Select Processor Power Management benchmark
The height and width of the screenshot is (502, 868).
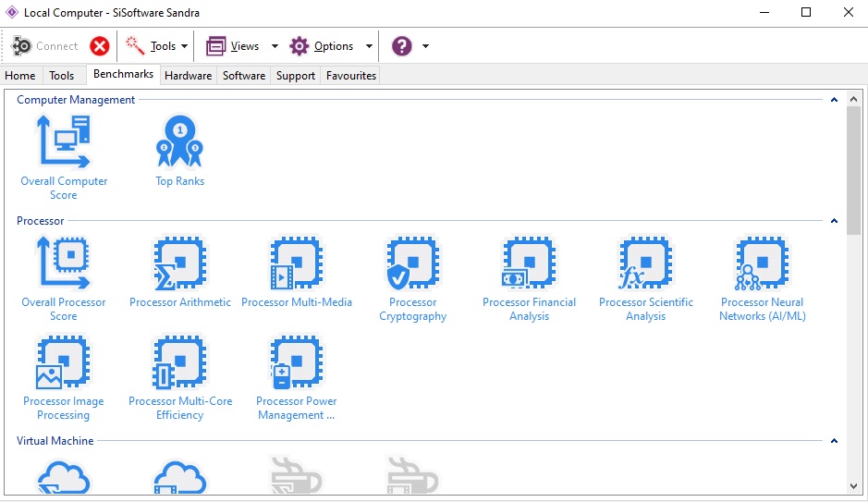297,378
